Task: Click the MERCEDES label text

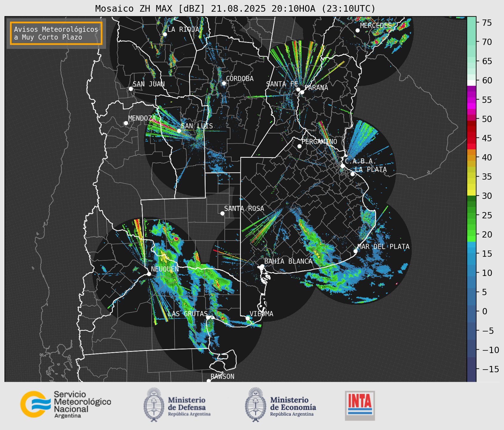Action: pyautogui.click(x=376, y=26)
